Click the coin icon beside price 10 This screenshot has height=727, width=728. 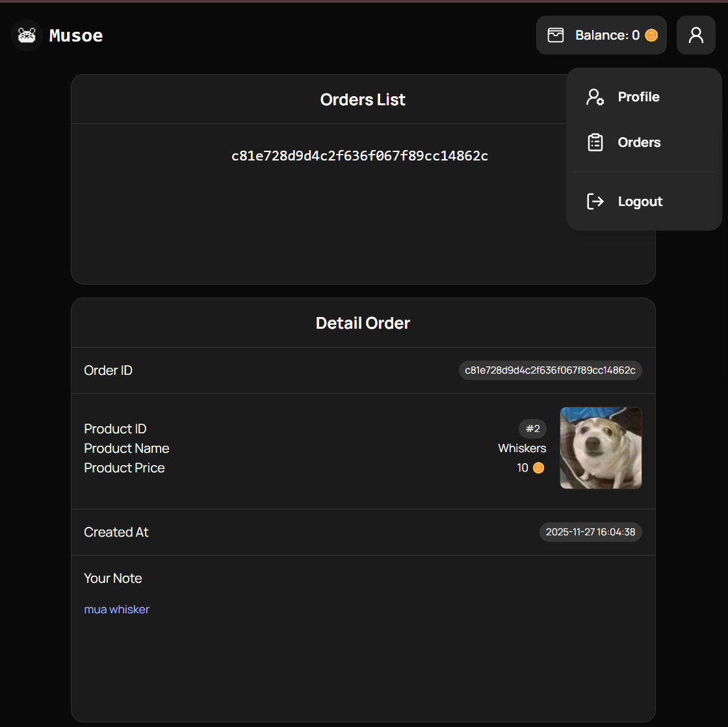click(x=538, y=468)
